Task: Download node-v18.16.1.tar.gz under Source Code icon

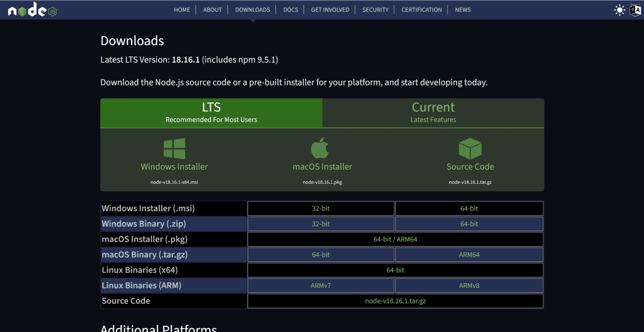Action: (x=470, y=182)
